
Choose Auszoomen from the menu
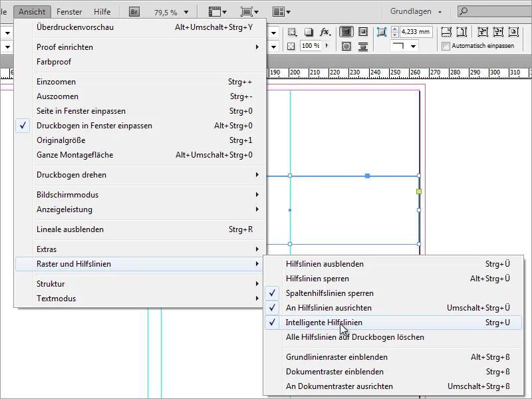[x=140, y=96]
